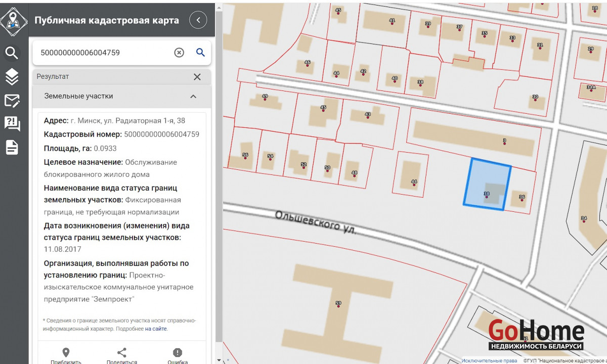The image size is (607, 364).
Task: Open the envelope message form icon
Action: click(12, 101)
